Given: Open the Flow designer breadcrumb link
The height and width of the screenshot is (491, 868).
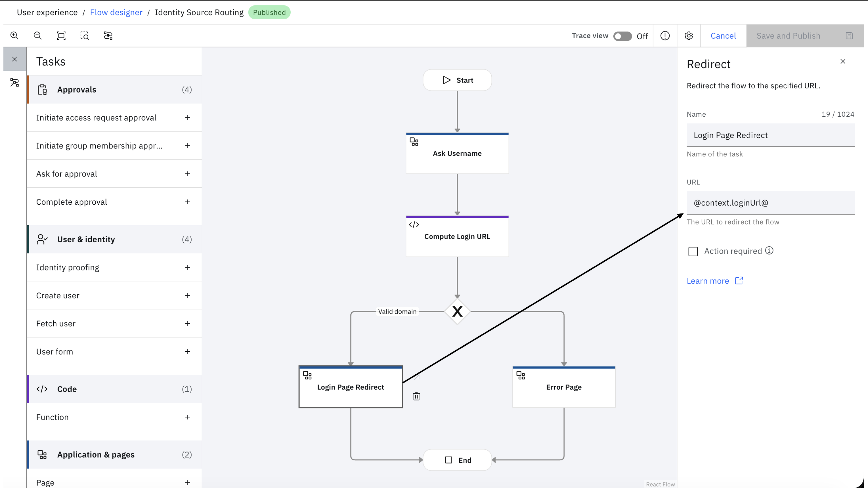Looking at the screenshot, I should tap(116, 12).
